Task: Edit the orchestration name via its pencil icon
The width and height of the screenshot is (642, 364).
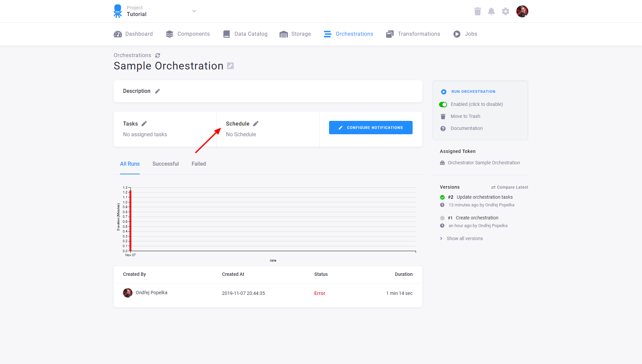Action: click(x=230, y=66)
